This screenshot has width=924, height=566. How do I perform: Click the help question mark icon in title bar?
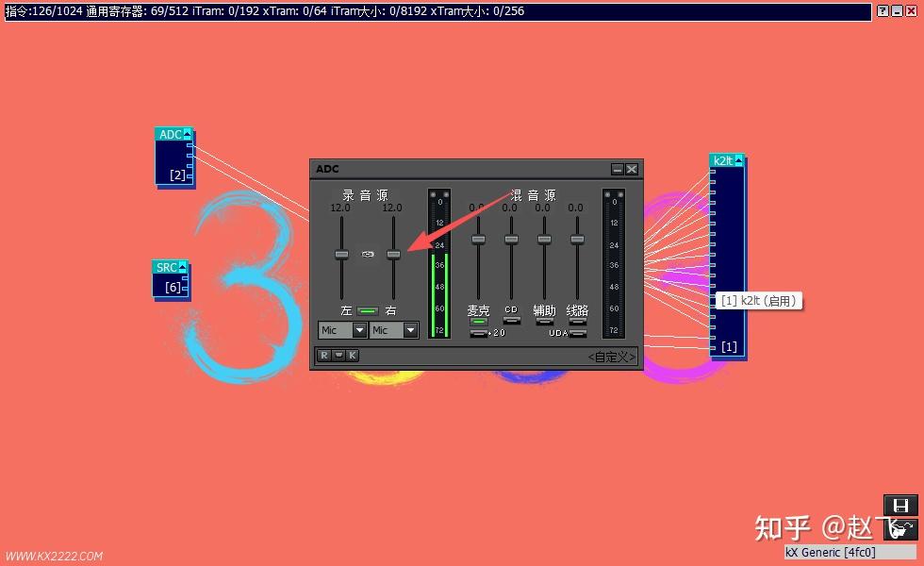pos(883,10)
